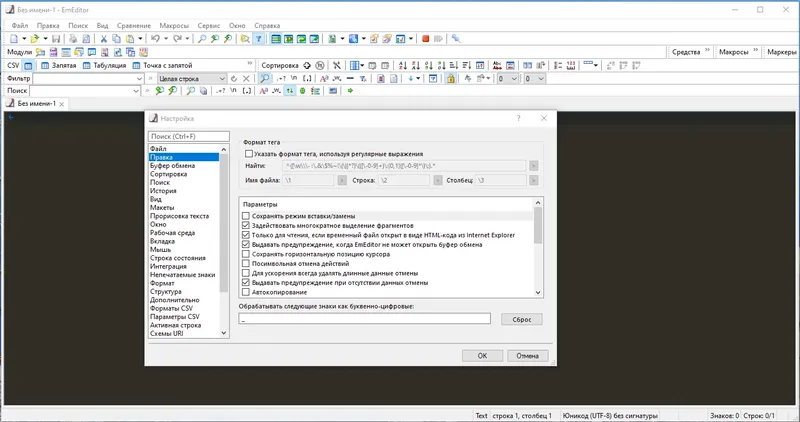Check 'Сохранять горизонтальную позицию курсора'
Viewport: 800px width, 422px height.
coord(245,254)
